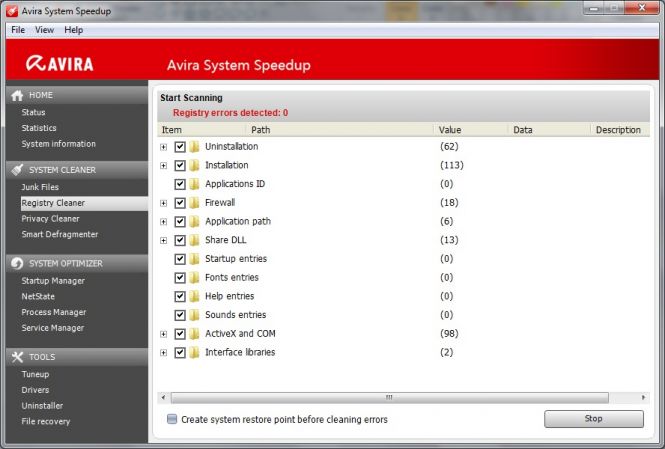Expand the Share DLL tree node
The image size is (665, 449).
pyautogui.click(x=163, y=240)
